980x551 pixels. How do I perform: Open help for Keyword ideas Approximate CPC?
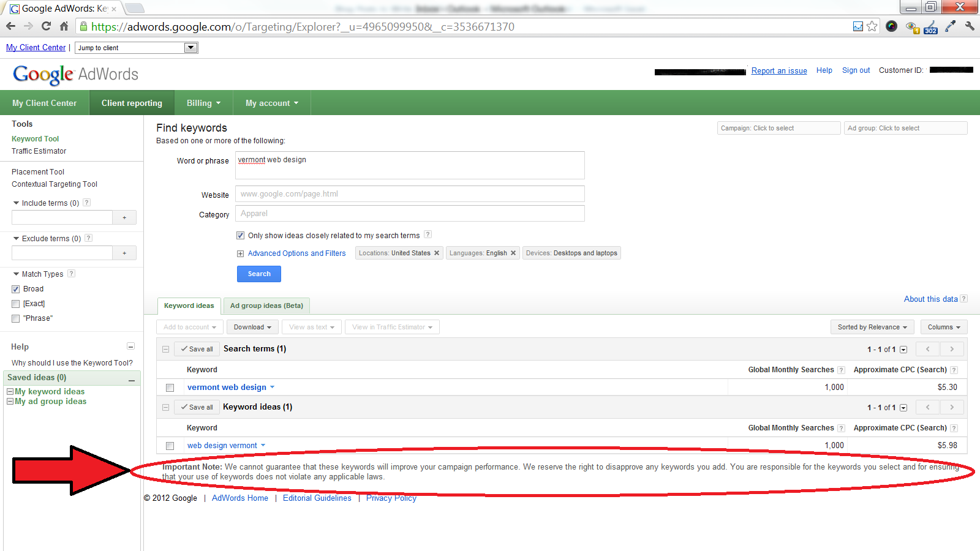click(954, 428)
